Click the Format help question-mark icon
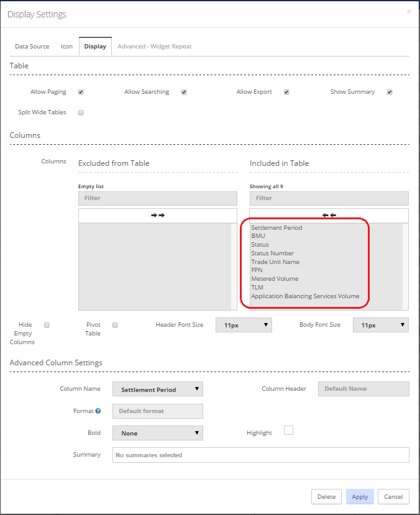 (98, 411)
